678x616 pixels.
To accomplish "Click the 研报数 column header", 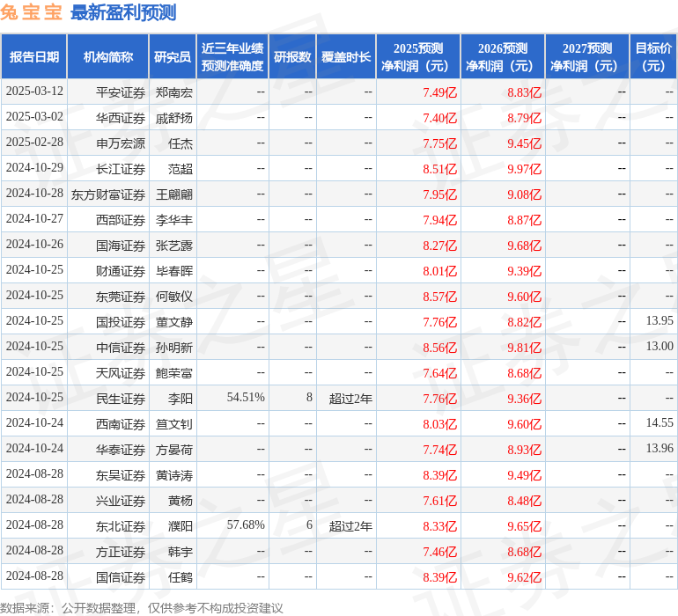I will coord(292,57).
